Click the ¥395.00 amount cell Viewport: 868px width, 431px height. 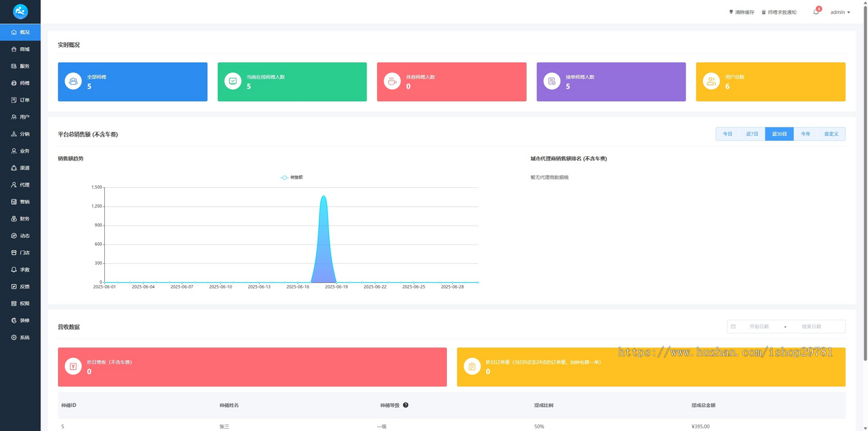[701, 427]
